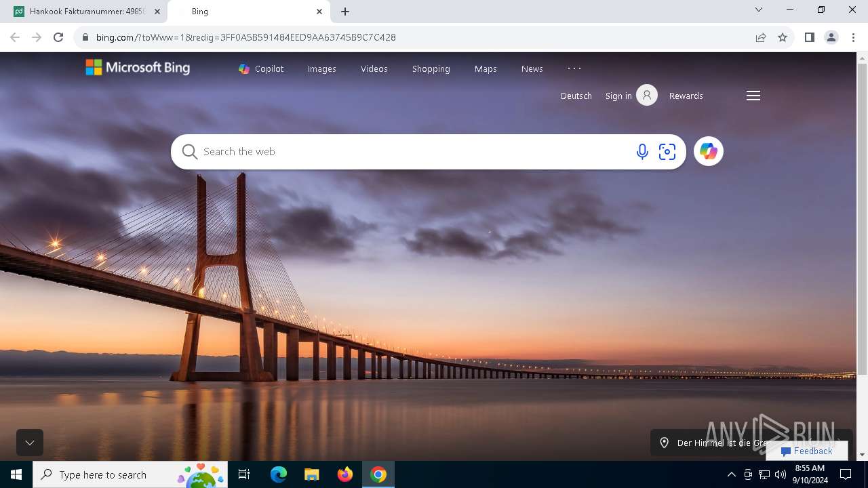Go forward with the browser forward arrow
Screen dimensions: 868x488
37,37
